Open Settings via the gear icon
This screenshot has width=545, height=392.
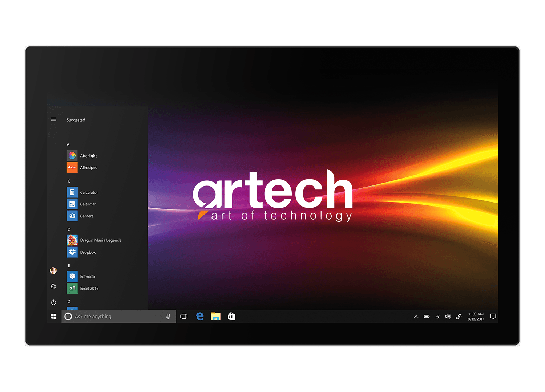point(53,287)
